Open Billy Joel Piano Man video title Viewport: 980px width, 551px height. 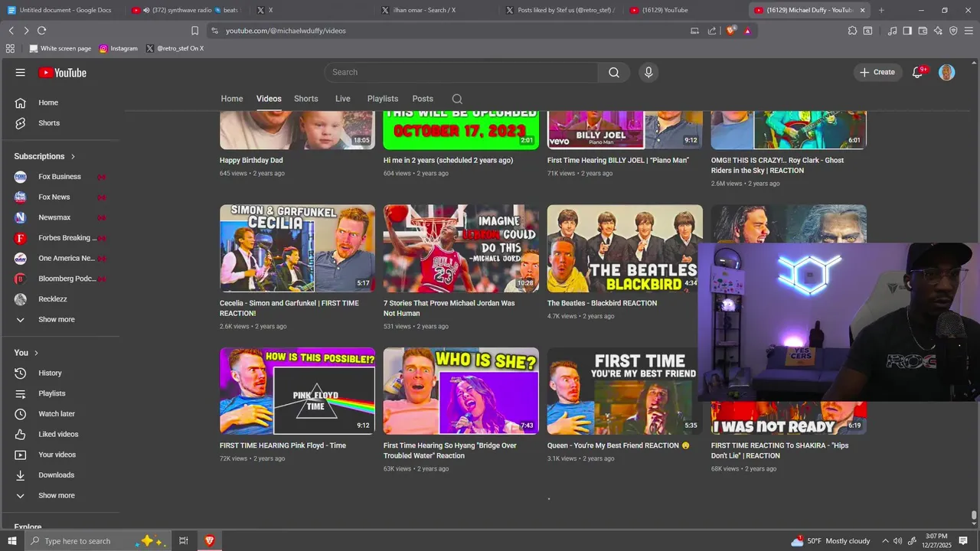point(618,161)
